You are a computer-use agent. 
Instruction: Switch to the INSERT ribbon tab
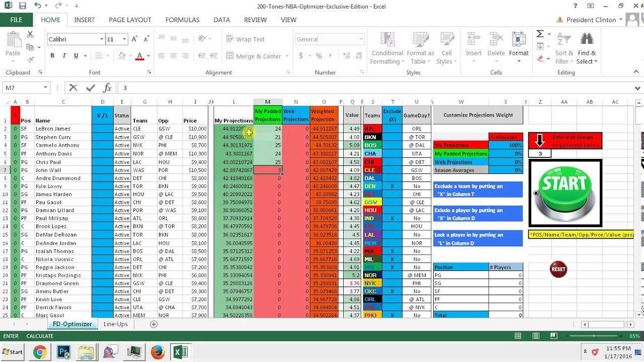(85, 20)
